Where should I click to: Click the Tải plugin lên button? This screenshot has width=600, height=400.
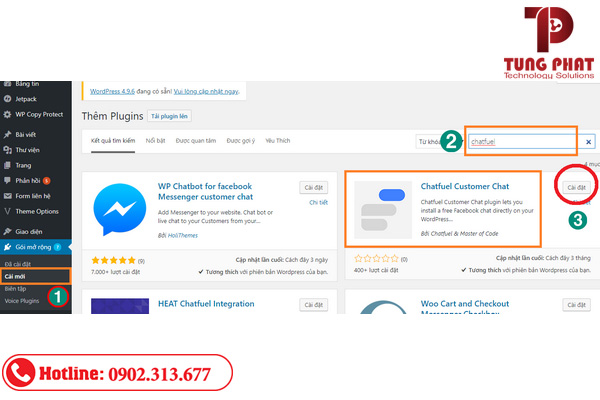[169, 116]
